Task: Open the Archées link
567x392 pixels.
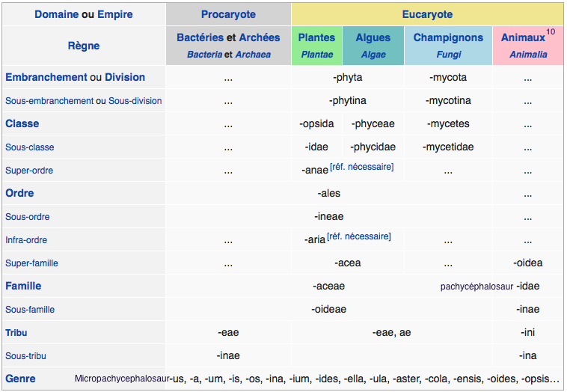Action: tap(260, 37)
